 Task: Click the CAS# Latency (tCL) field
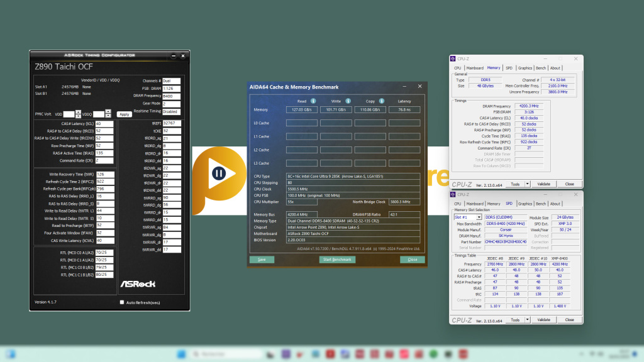(104, 124)
